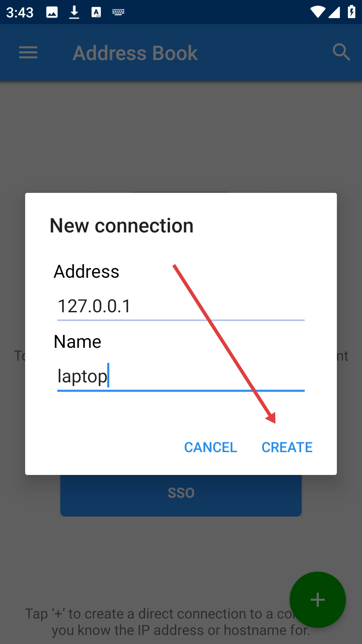Screen dimensions: 362x644
Task: Open the image notification icon in status bar
Action: [x=52, y=12]
